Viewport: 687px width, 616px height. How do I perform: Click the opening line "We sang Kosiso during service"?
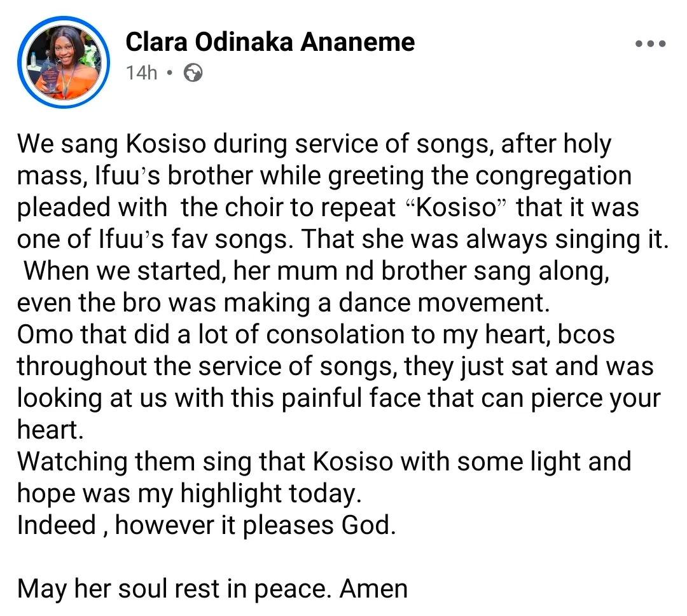191,144
